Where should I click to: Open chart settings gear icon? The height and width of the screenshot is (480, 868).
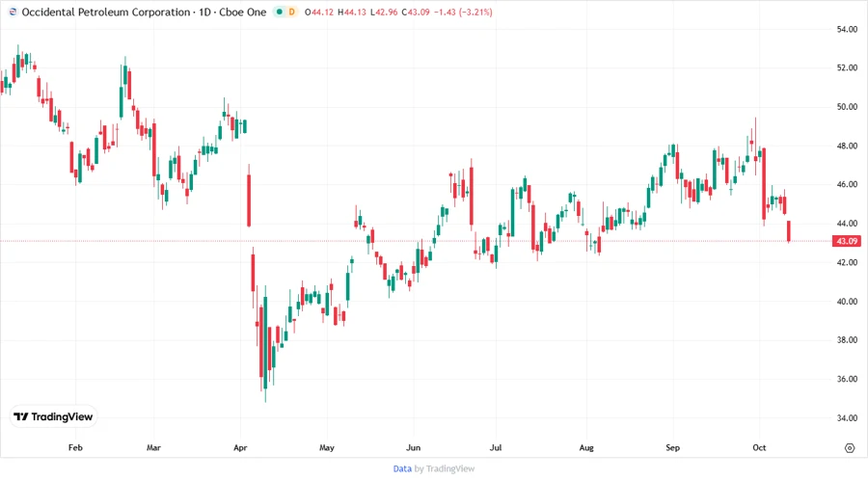click(850, 448)
